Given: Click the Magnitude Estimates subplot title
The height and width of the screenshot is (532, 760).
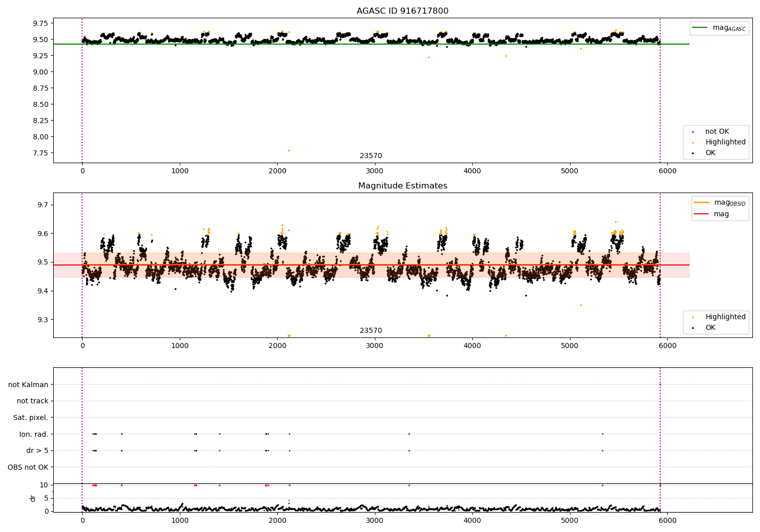Looking at the screenshot, I should click(402, 186).
